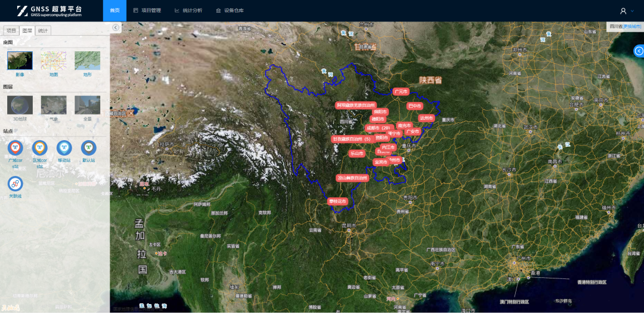Click the 更换城市 link

(632, 26)
